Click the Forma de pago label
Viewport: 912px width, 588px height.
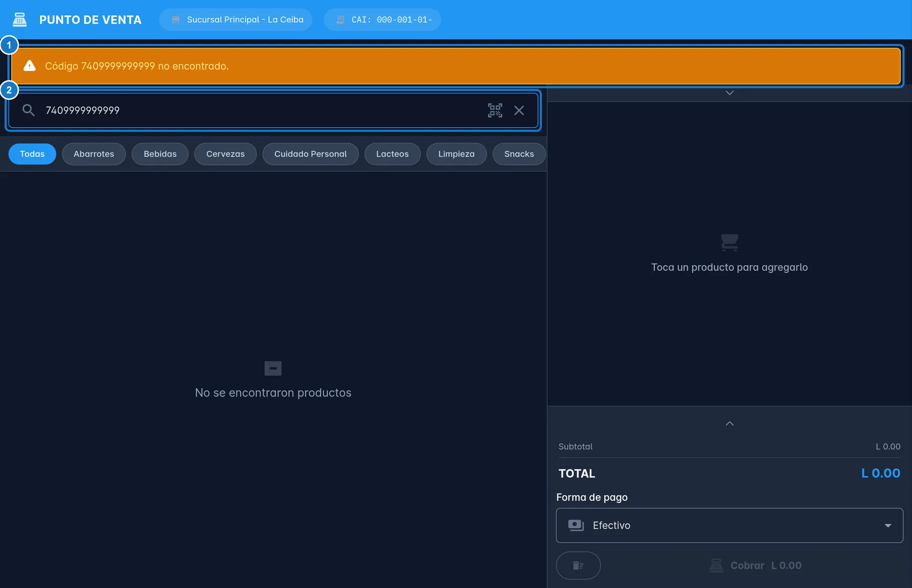pos(592,497)
